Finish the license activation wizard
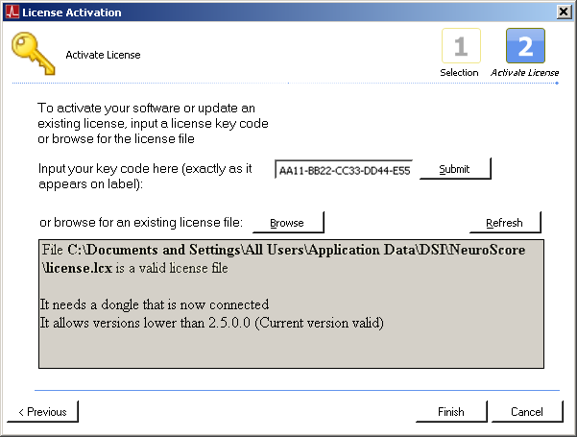This screenshot has height=439, width=579. click(x=452, y=412)
